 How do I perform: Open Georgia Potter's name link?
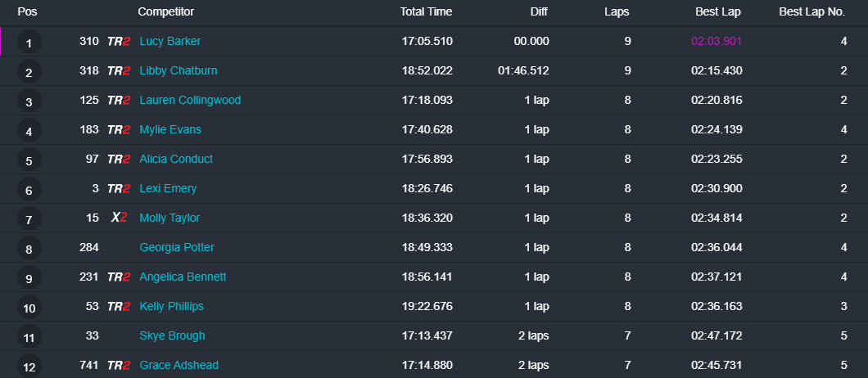coord(177,248)
